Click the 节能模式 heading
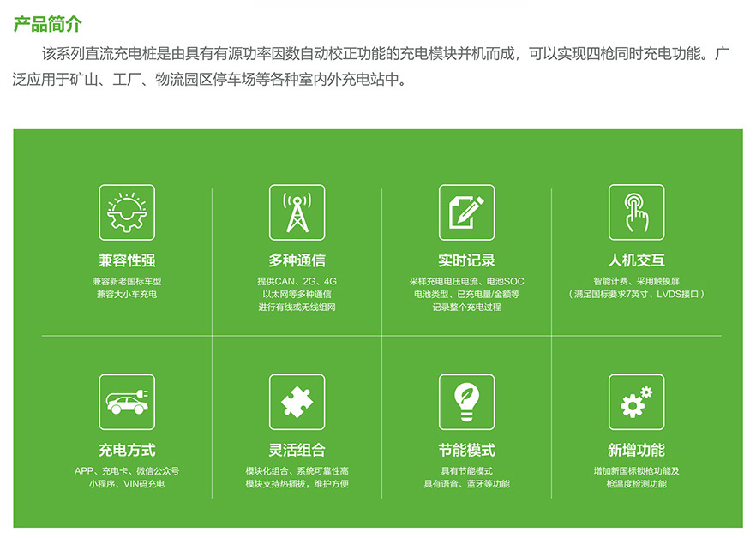The width and height of the screenshot is (756, 538). pyautogui.click(x=466, y=451)
